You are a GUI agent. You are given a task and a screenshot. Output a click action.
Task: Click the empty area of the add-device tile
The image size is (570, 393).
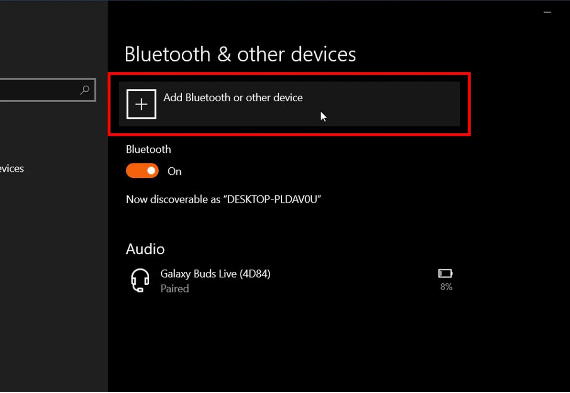pos(382,104)
